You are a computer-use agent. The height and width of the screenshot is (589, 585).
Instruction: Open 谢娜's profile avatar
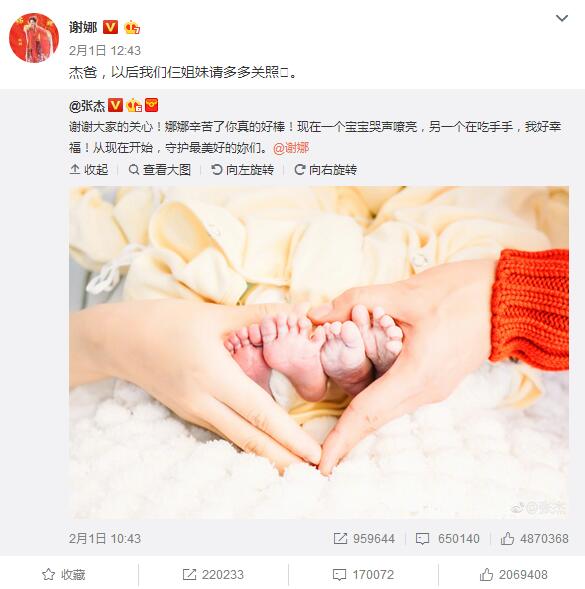pyautogui.click(x=34, y=38)
